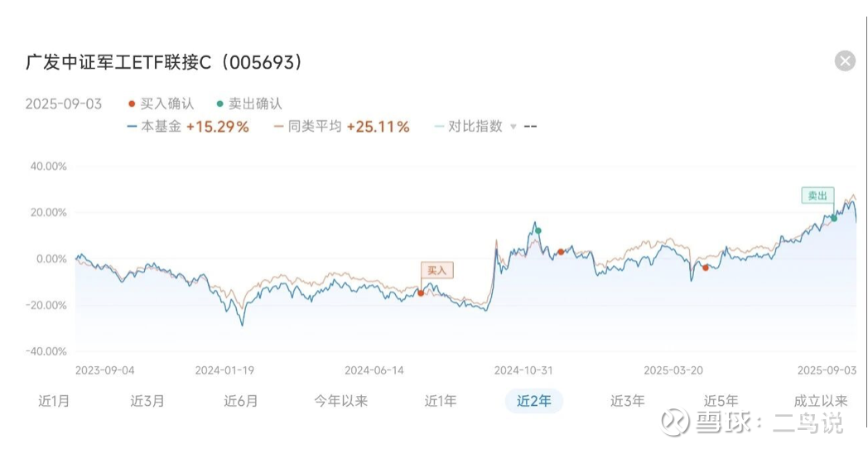Screen dimensions: 868x449
Task: Switch chart to 近1年
Action: pos(441,401)
